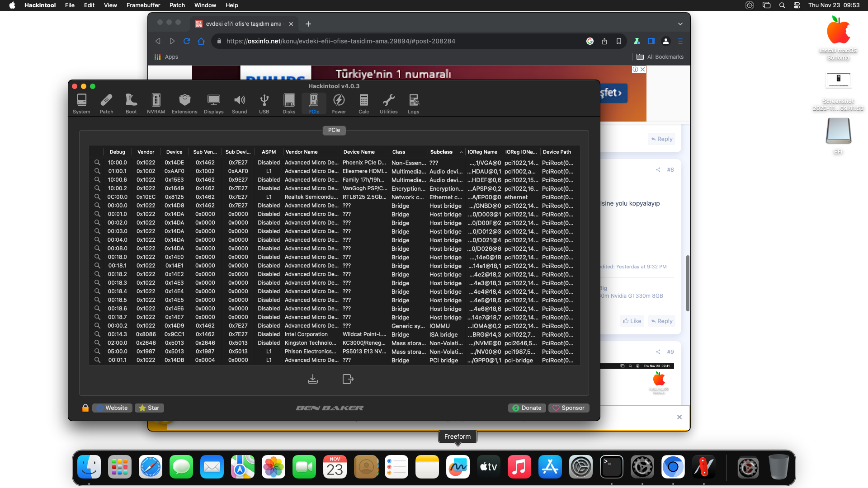Click the Donate button

[x=527, y=408]
